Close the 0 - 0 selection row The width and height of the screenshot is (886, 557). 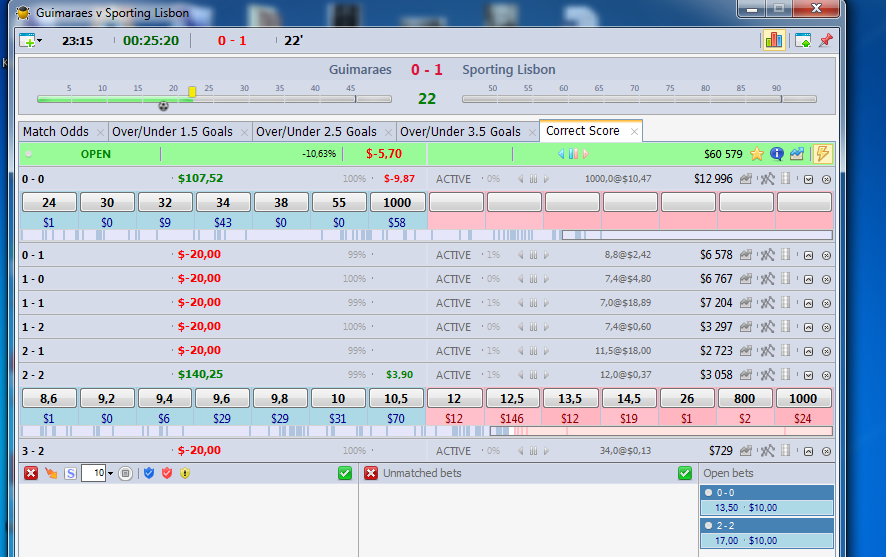pos(826,180)
